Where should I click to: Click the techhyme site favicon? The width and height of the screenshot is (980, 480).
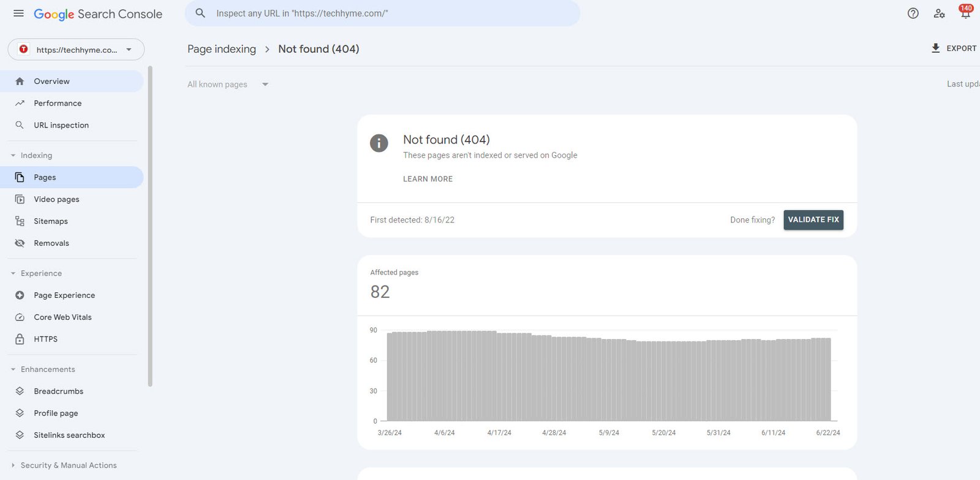(x=24, y=50)
